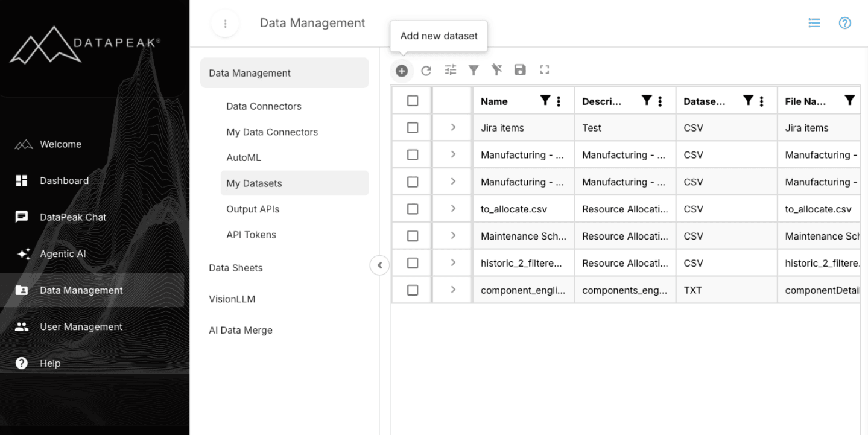
Task: Collapse the side panel with the arrow button
Action: tap(379, 265)
